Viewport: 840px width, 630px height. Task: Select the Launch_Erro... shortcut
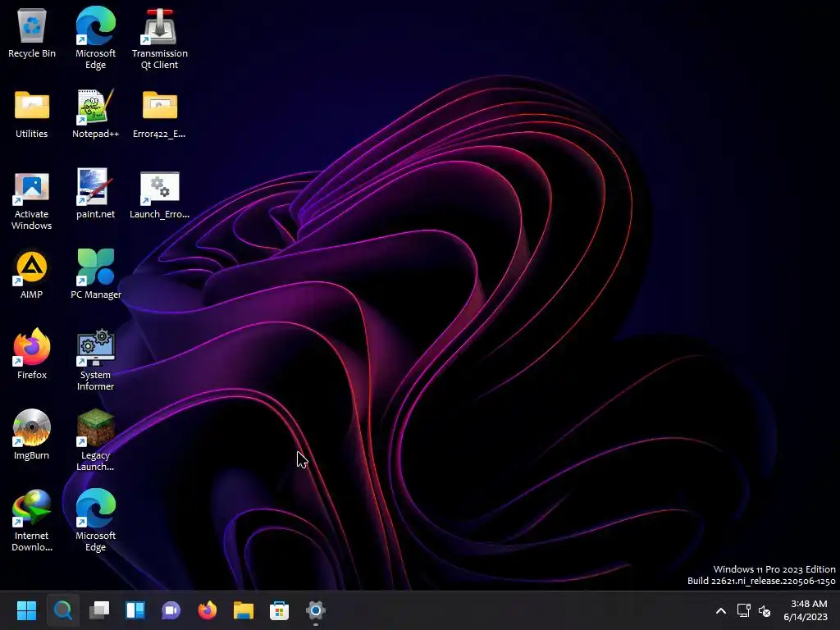coord(160,194)
